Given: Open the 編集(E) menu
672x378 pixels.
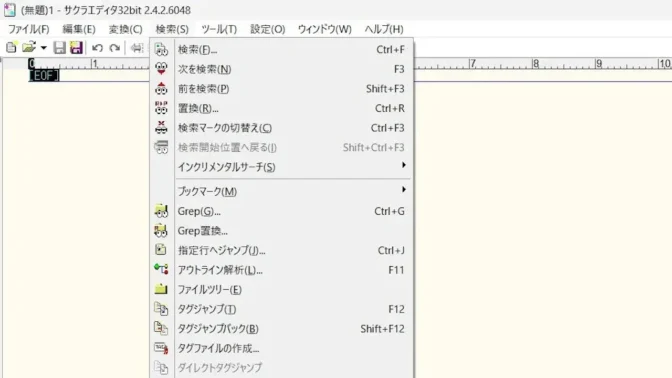Looking at the screenshot, I should point(79,29).
